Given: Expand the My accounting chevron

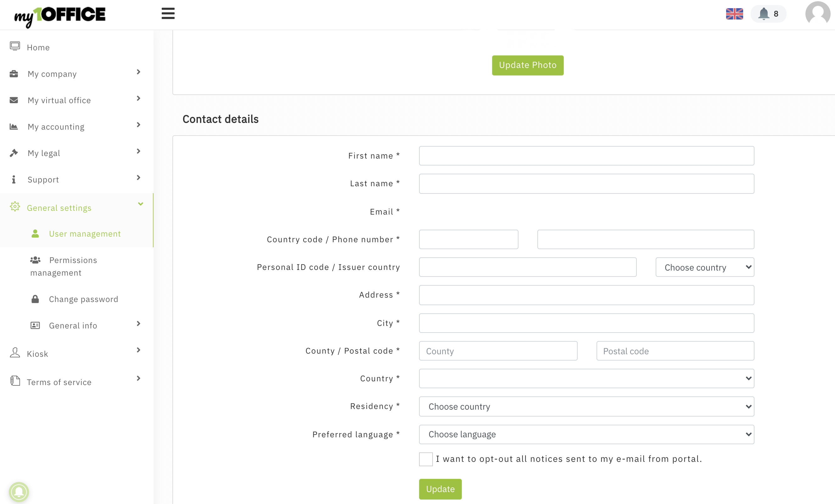Looking at the screenshot, I should point(138,125).
